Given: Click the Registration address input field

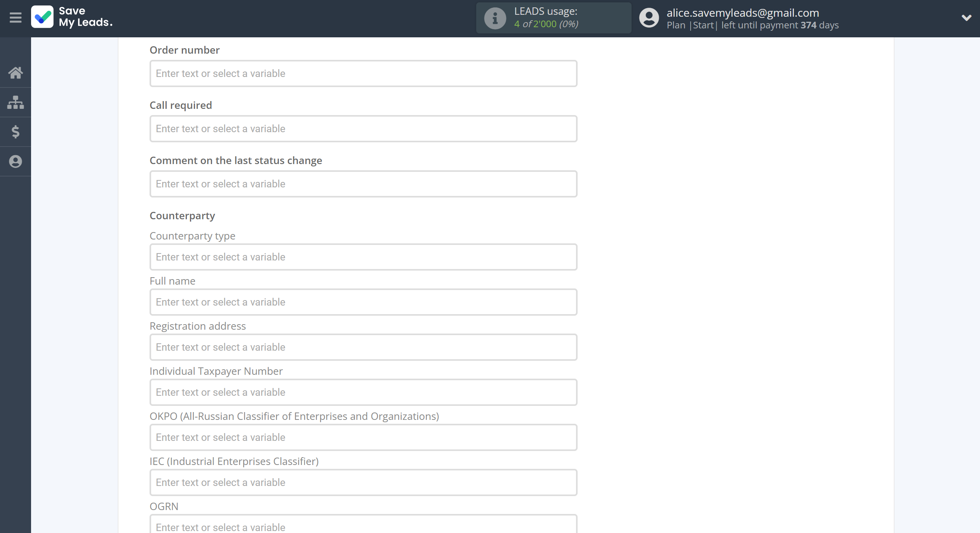Looking at the screenshot, I should (363, 346).
